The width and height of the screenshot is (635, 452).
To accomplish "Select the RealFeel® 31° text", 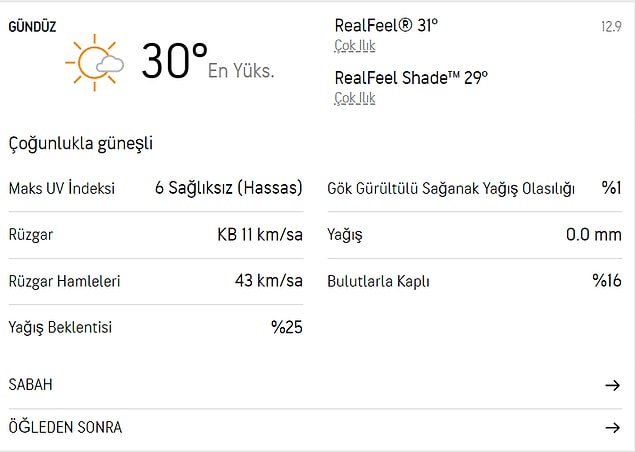I will coord(386,26).
